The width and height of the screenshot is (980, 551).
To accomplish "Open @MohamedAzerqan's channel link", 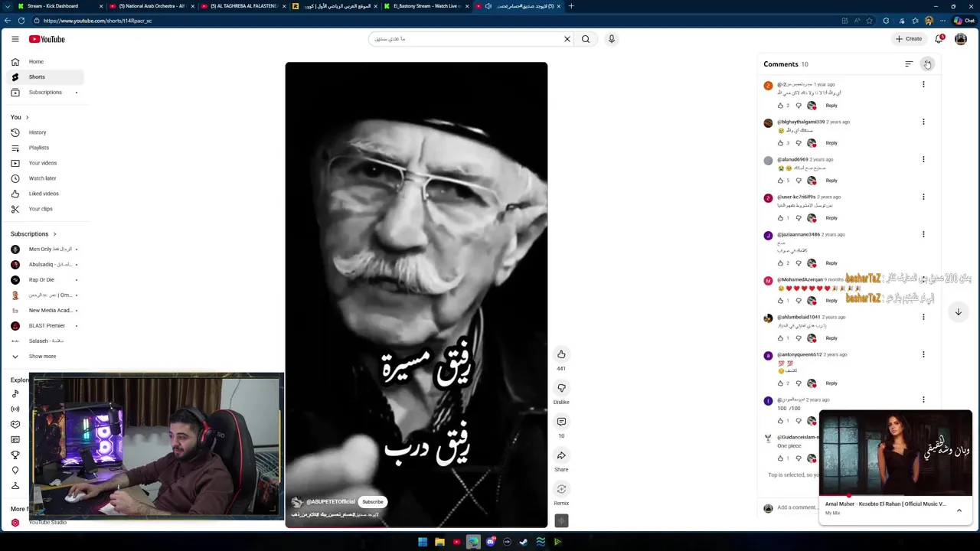I will [x=799, y=280].
